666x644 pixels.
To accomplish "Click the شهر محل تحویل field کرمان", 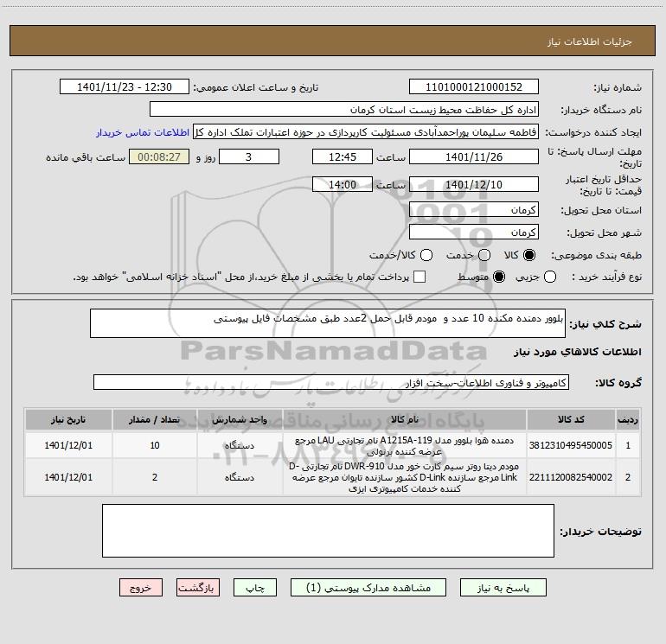I will click(x=474, y=233).
